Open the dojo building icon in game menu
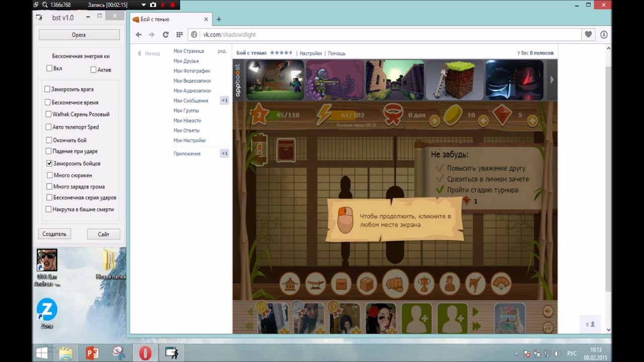The image size is (644, 362). [290, 284]
